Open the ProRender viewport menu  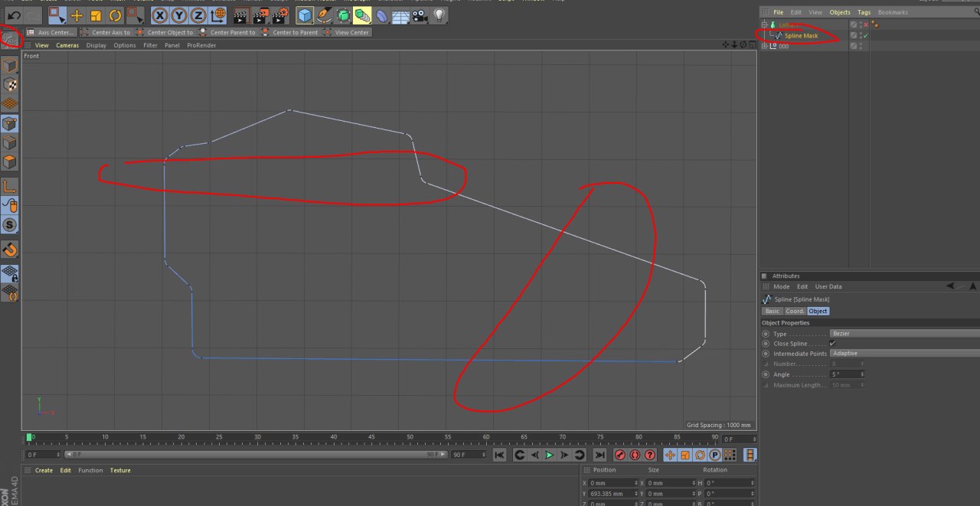pos(201,45)
